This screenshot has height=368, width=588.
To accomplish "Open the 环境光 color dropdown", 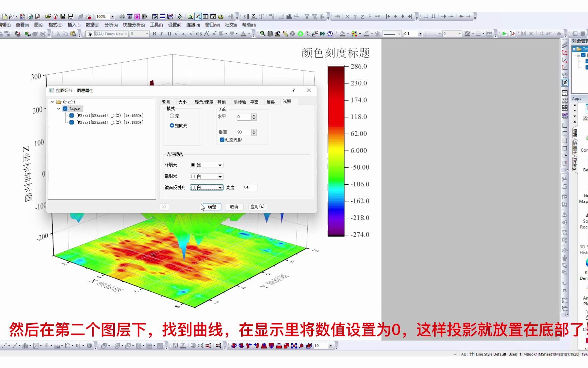I will 220,165.
